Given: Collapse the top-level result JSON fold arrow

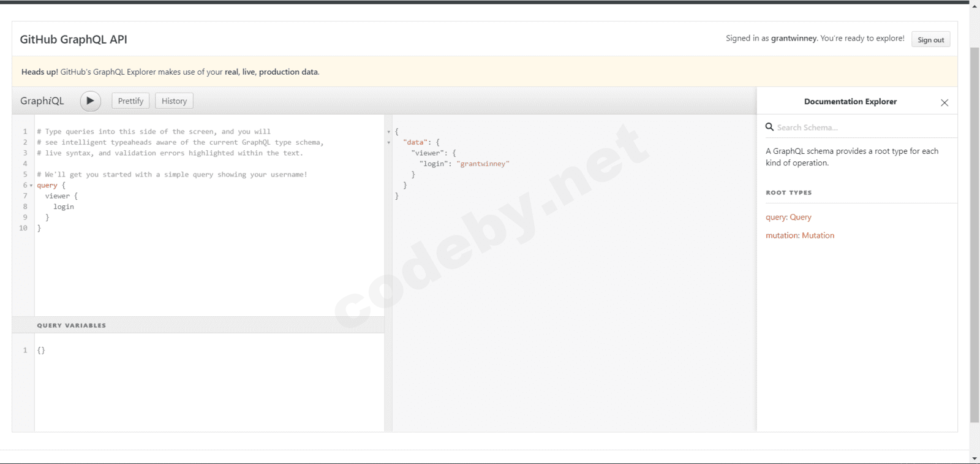Looking at the screenshot, I should (x=388, y=132).
